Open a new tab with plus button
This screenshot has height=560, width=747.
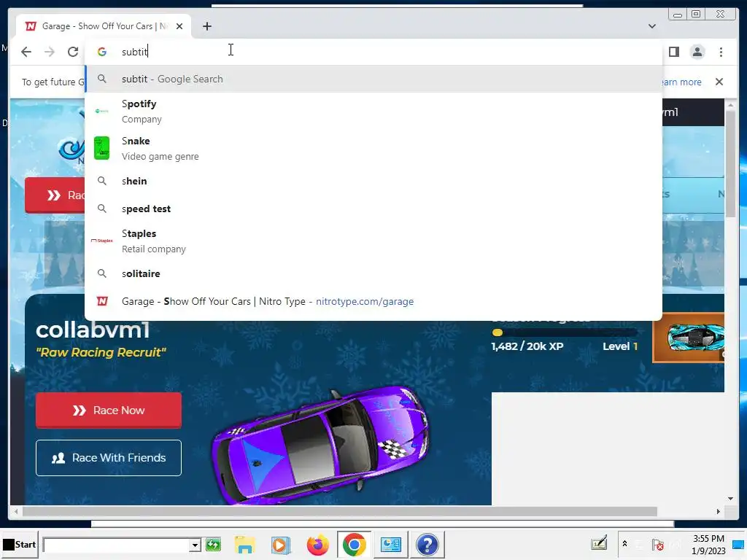point(206,26)
